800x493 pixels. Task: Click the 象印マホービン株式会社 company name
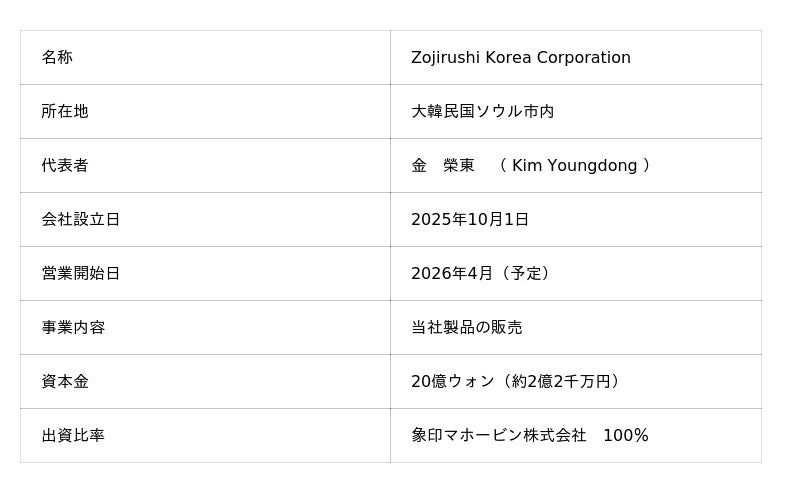[x=498, y=436]
